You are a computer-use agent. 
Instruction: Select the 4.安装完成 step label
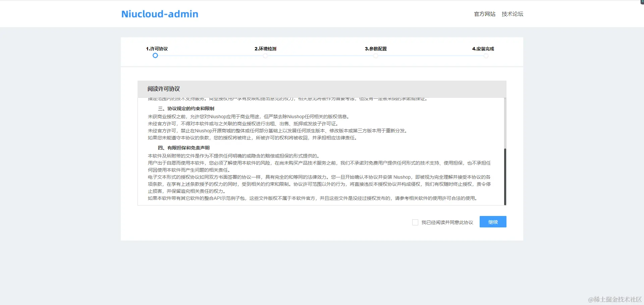[482, 49]
